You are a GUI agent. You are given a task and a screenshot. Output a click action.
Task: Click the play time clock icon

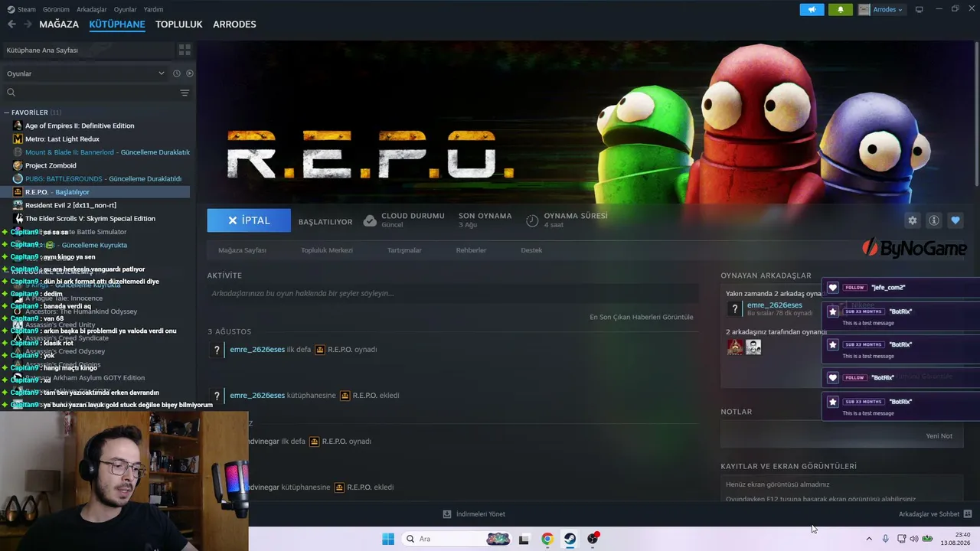coord(532,220)
